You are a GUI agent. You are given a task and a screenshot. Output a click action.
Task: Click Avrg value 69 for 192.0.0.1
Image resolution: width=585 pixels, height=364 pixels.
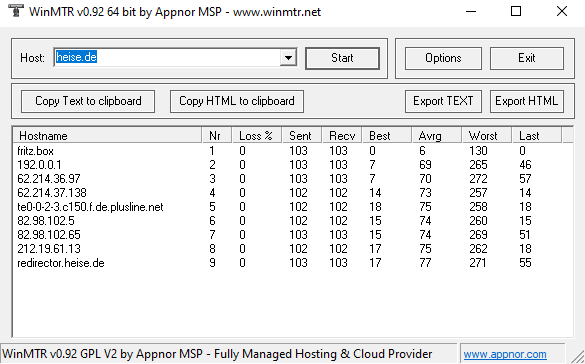425,165
